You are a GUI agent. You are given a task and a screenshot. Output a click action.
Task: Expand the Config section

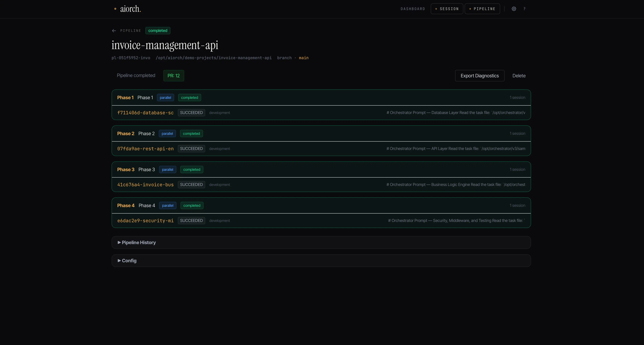click(321, 261)
